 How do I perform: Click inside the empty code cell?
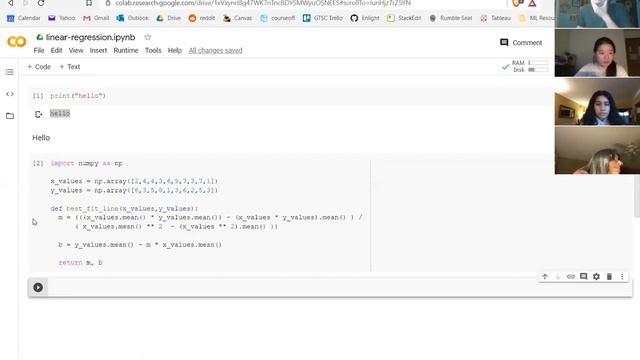339,287
